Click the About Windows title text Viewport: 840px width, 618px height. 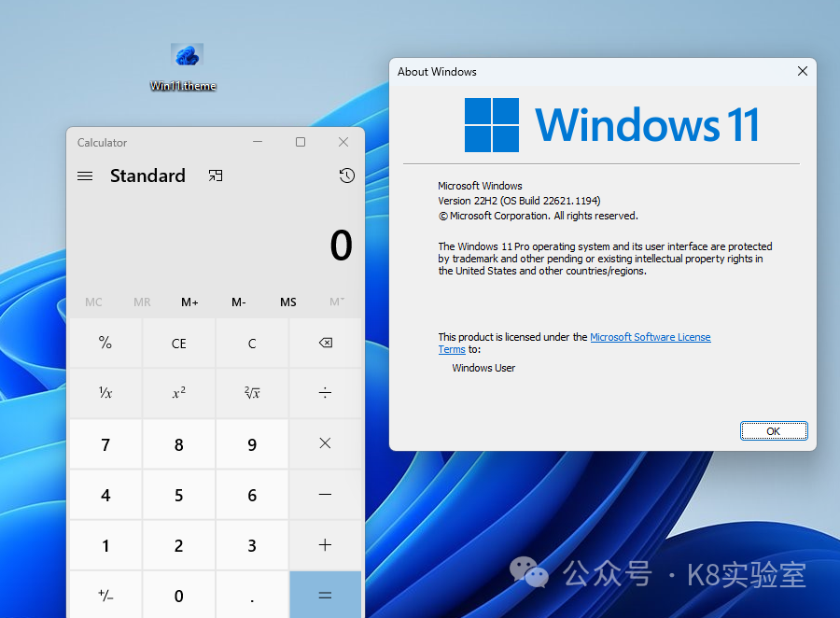click(437, 72)
